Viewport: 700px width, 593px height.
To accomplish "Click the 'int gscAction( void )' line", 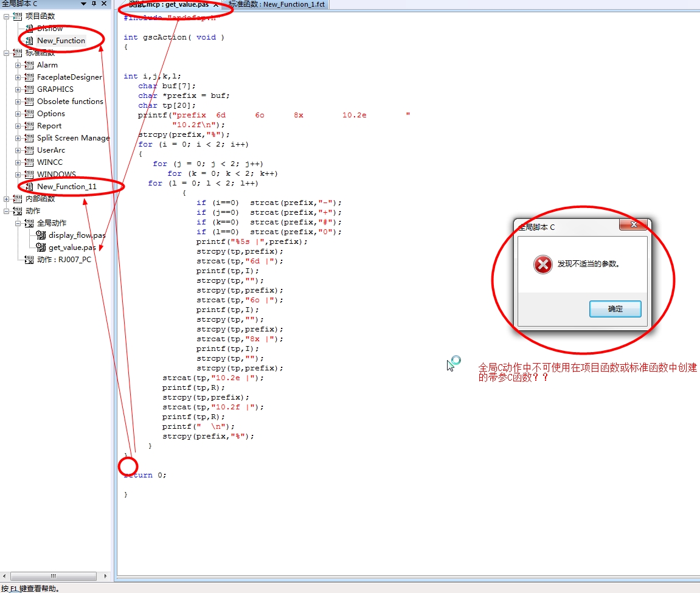I will point(174,38).
